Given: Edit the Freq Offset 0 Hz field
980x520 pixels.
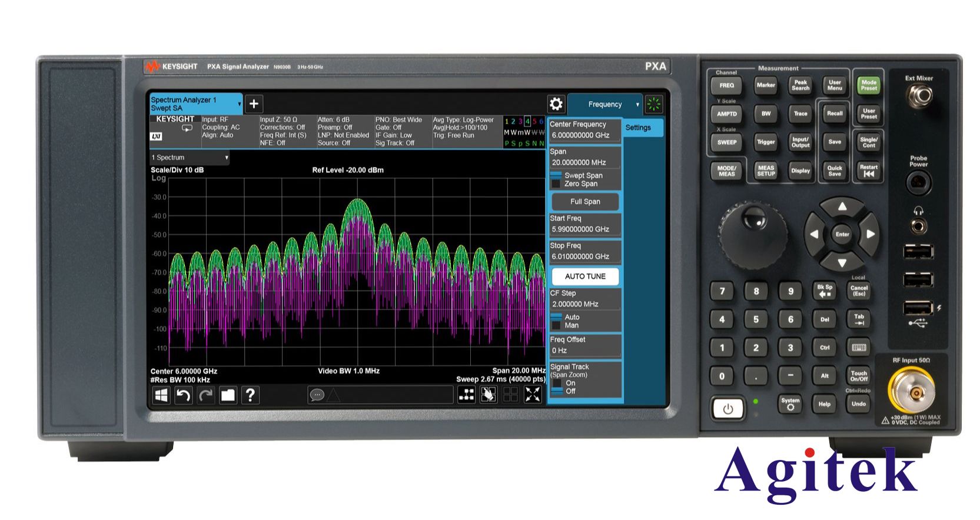Looking at the screenshot, I should pyautogui.click(x=584, y=345).
